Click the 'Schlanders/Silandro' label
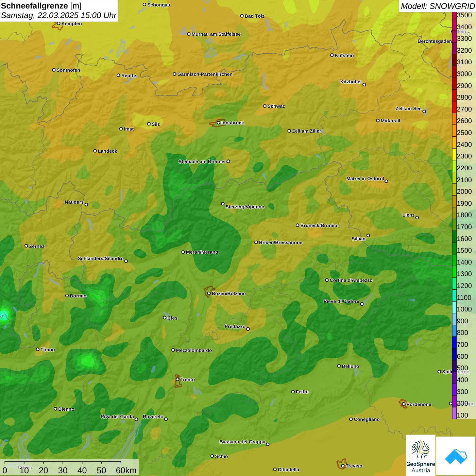 click(x=101, y=258)
